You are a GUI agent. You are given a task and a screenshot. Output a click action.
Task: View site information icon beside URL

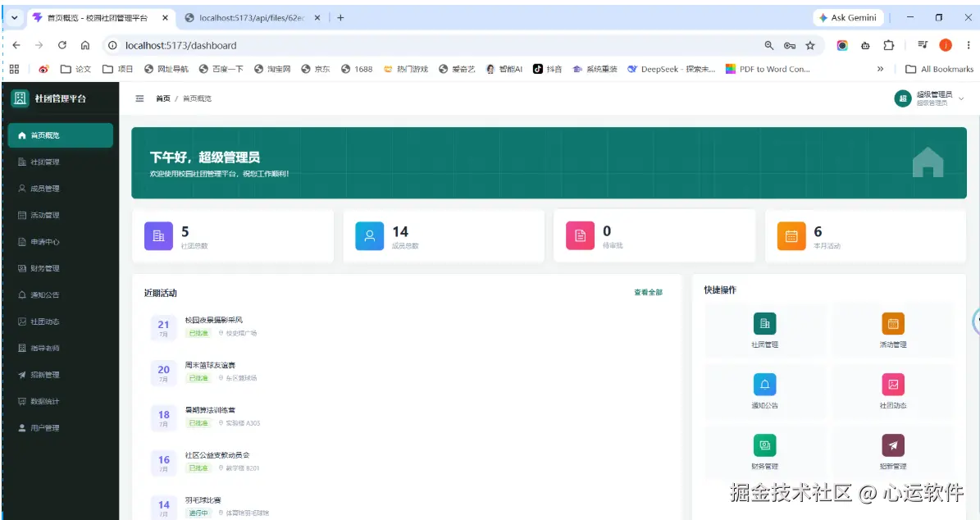(112, 45)
